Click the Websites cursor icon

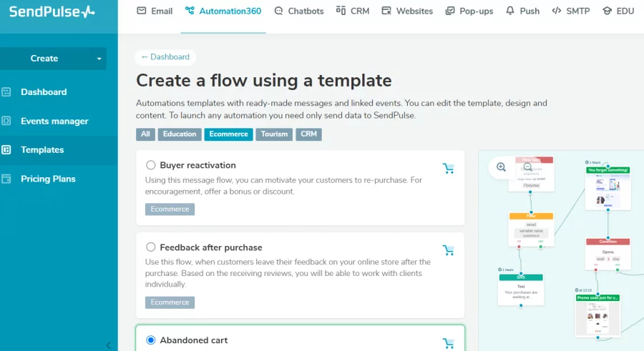click(386, 11)
